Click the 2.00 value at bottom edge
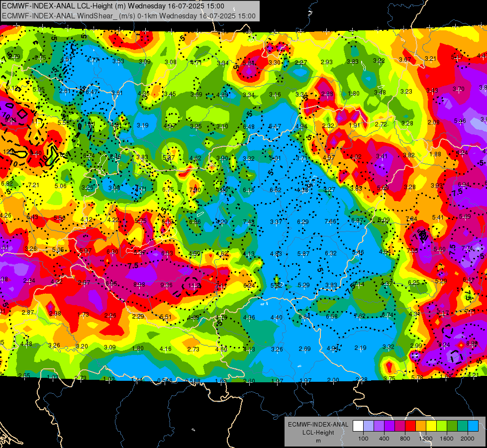Image resolution: width=487 pixels, height=448 pixels. (333, 380)
